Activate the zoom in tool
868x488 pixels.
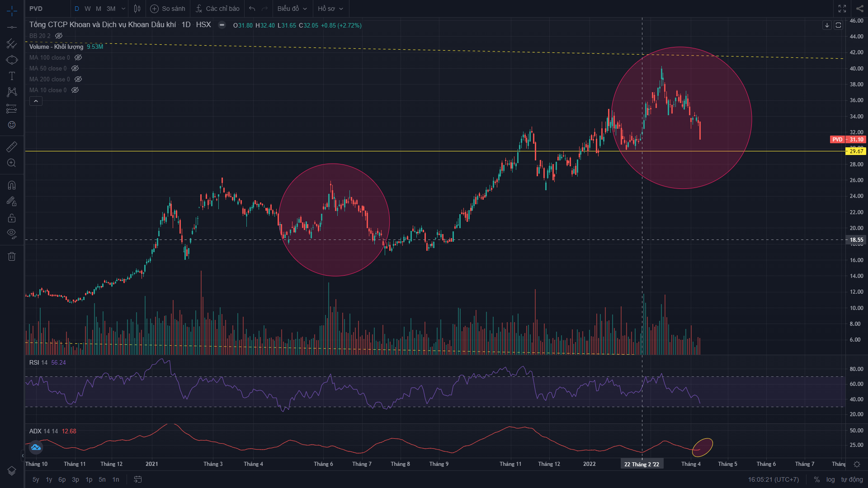coord(12,163)
